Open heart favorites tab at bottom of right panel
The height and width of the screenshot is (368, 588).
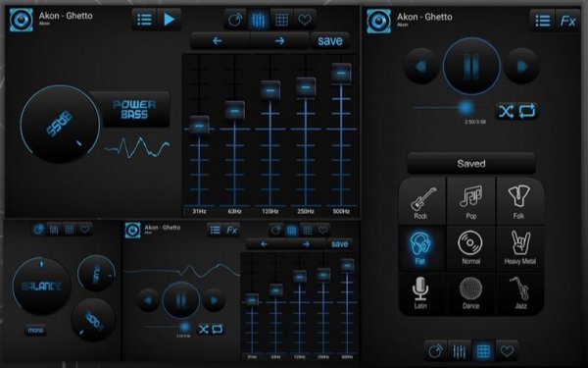pyautogui.click(x=507, y=351)
